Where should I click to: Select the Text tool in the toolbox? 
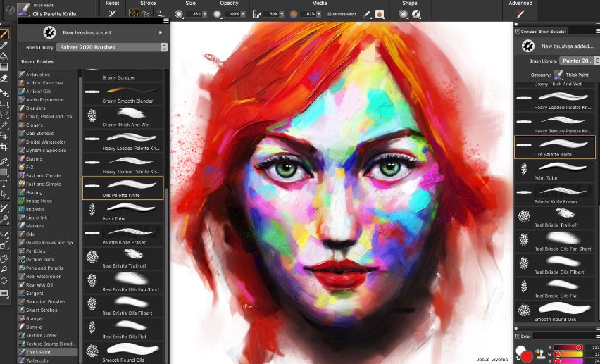[x=4, y=183]
